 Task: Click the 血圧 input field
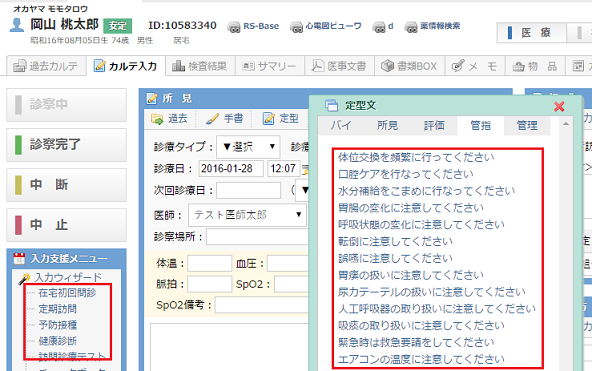288,263
